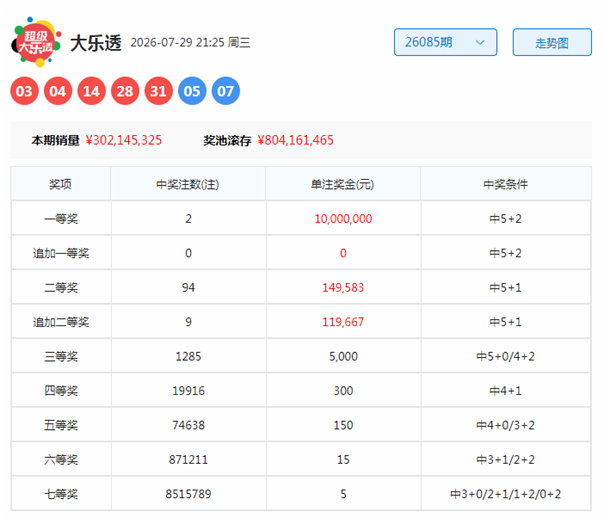Select the 追加一等奖 row label
This screenshot has height=520, width=602.
[61, 253]
